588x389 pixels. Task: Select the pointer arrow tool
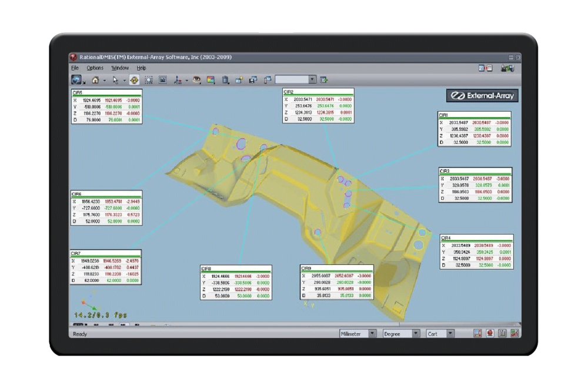click(116, 80)
